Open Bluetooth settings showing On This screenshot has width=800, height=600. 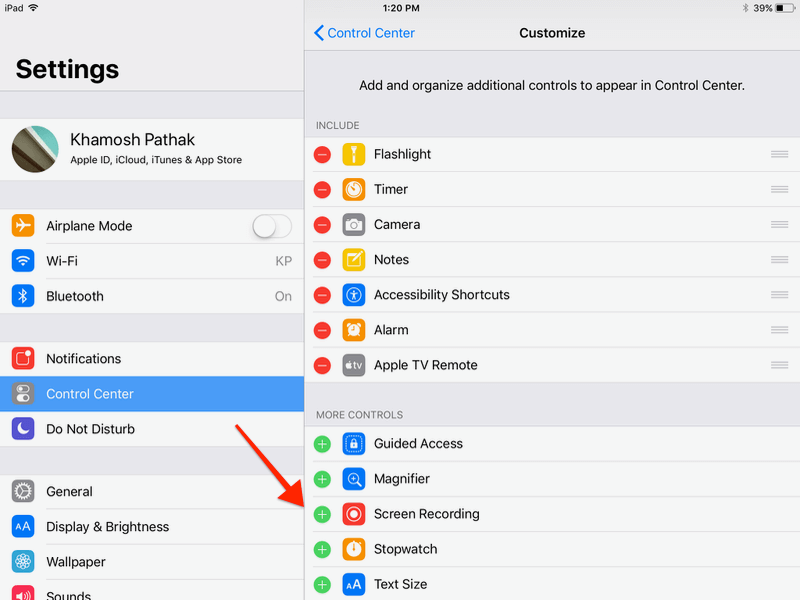151,296
